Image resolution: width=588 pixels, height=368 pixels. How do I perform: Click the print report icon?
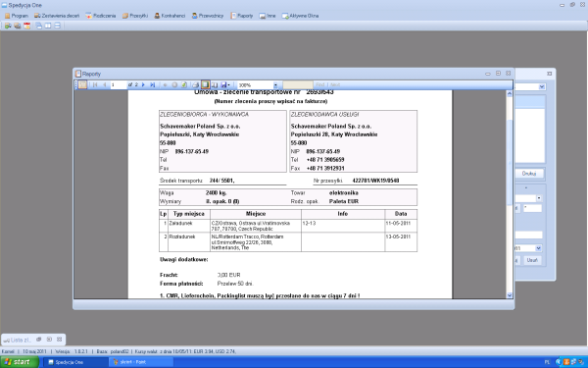(195, 84)
